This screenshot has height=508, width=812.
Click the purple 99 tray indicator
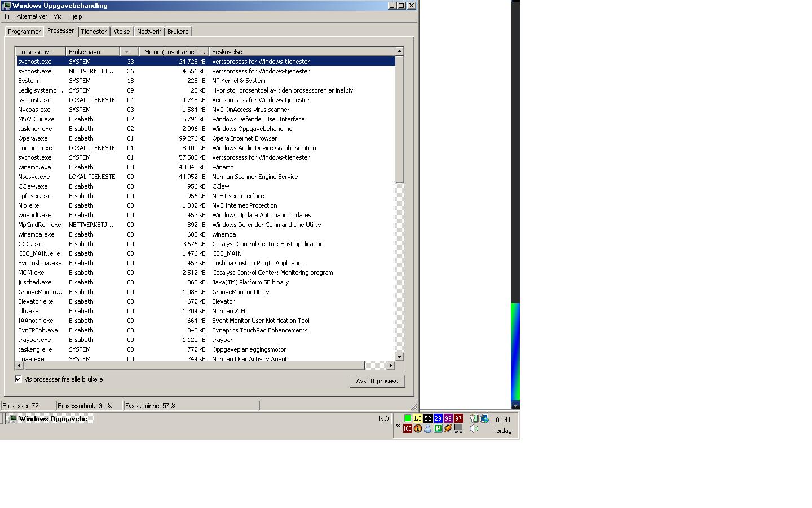click(x=448, y=418)
